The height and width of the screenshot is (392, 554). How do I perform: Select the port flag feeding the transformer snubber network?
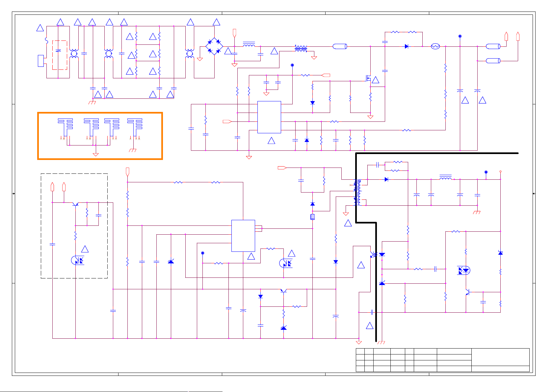282,168
